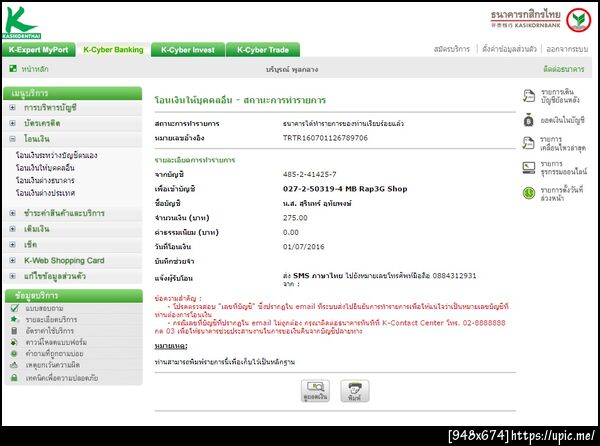
Task: Click the fee value 0.00
Action: (x=291, y=232)
